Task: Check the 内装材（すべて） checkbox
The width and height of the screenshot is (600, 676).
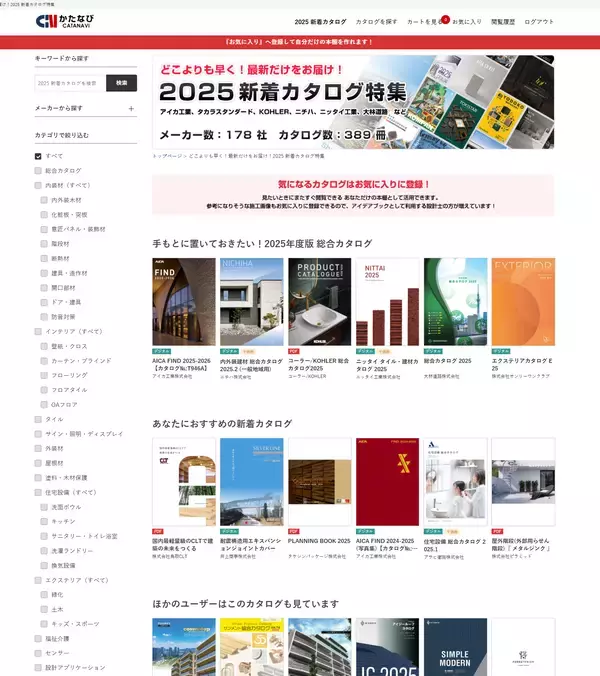Action: coord(38,185)
